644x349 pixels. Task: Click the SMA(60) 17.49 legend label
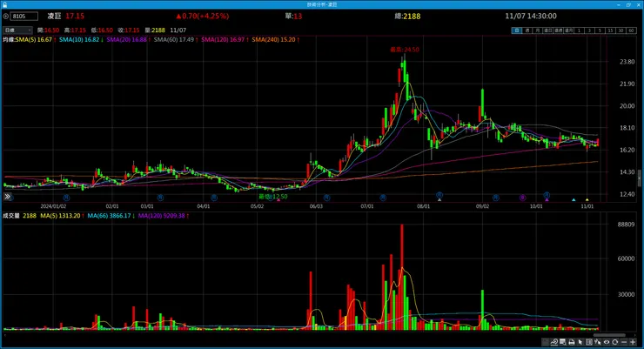174,40
